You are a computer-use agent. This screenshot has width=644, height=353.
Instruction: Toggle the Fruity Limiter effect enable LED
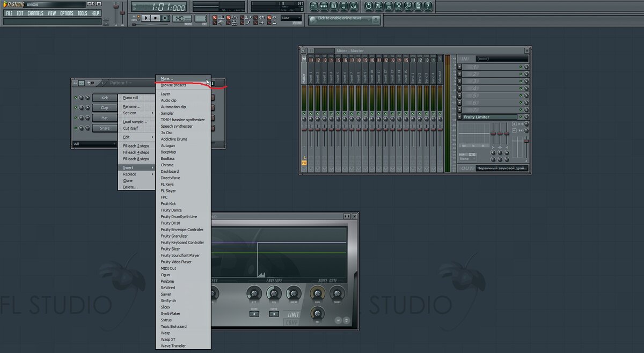pyautogui.click(x=520, y=117)
